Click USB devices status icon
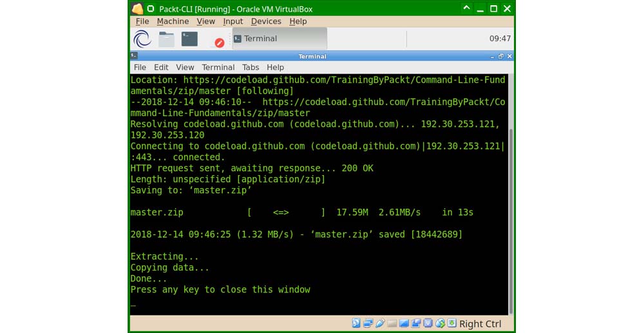The image size is (644, 333). [x=380, y=323]
